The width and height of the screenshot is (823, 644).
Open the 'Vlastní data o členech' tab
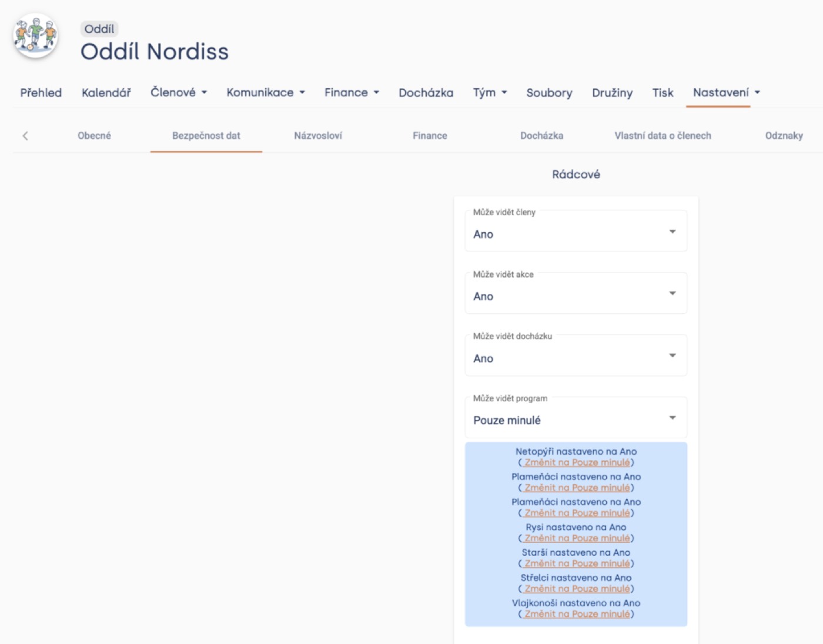663,136
